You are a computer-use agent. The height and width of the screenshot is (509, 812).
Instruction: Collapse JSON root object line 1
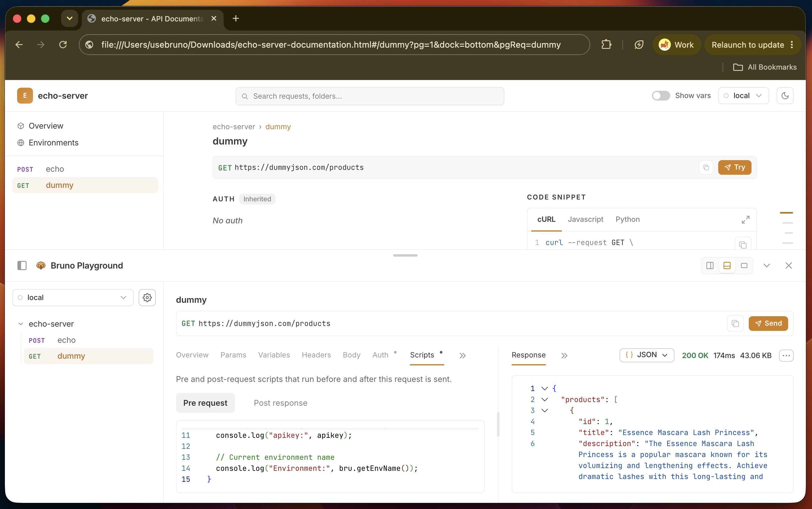click(x=544, y=389)
